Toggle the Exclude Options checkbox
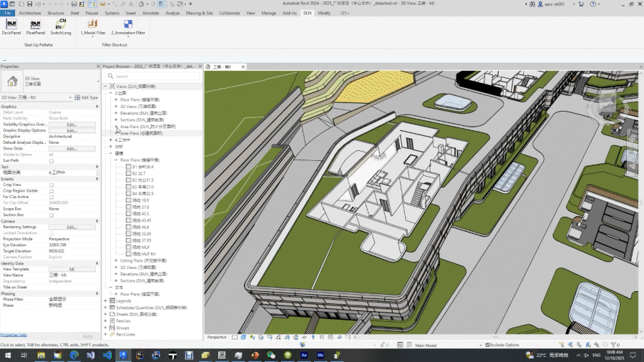 pos(488,345)
